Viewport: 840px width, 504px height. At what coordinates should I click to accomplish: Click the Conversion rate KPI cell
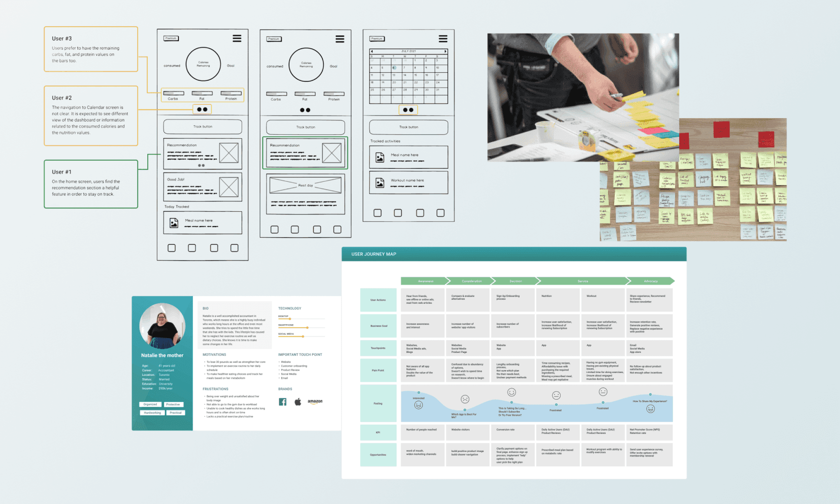click(513, 432)
